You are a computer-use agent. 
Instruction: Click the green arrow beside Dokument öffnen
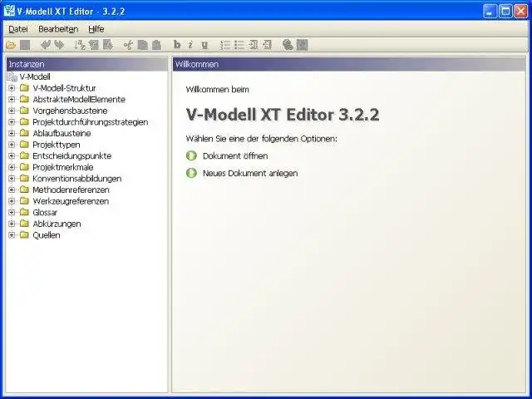coord(191,155)
